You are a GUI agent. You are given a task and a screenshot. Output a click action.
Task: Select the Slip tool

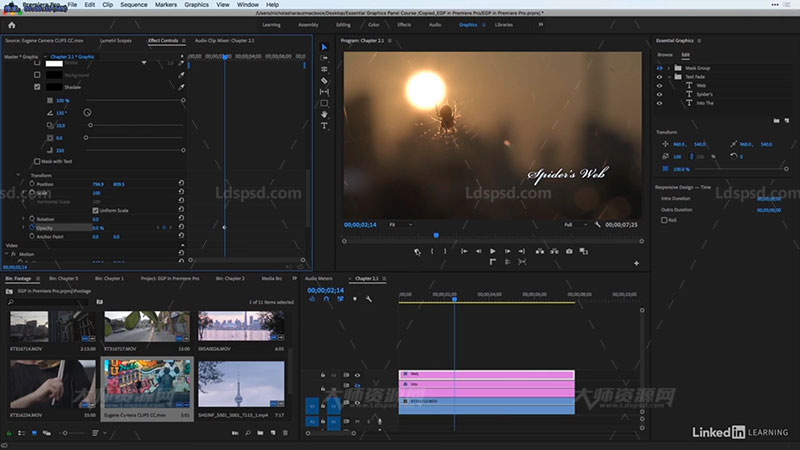click(x=324, y=92)
